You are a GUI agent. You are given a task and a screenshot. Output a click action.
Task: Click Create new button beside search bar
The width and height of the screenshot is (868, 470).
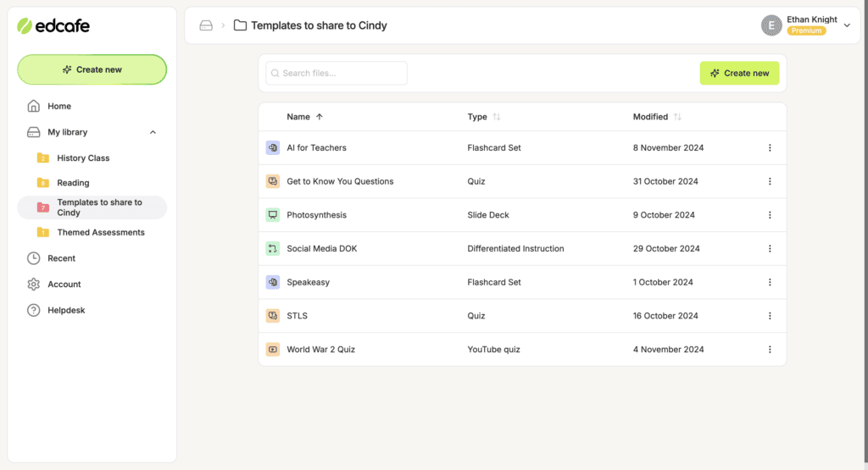click(739, 73)
